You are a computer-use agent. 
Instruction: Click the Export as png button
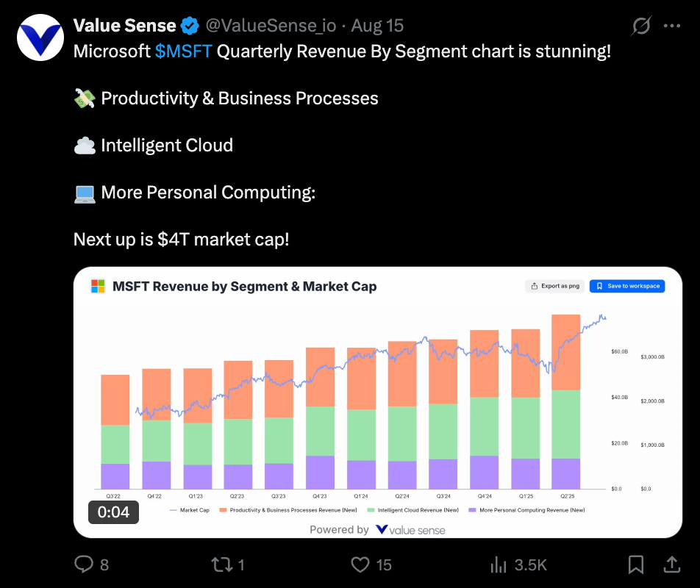555,286
